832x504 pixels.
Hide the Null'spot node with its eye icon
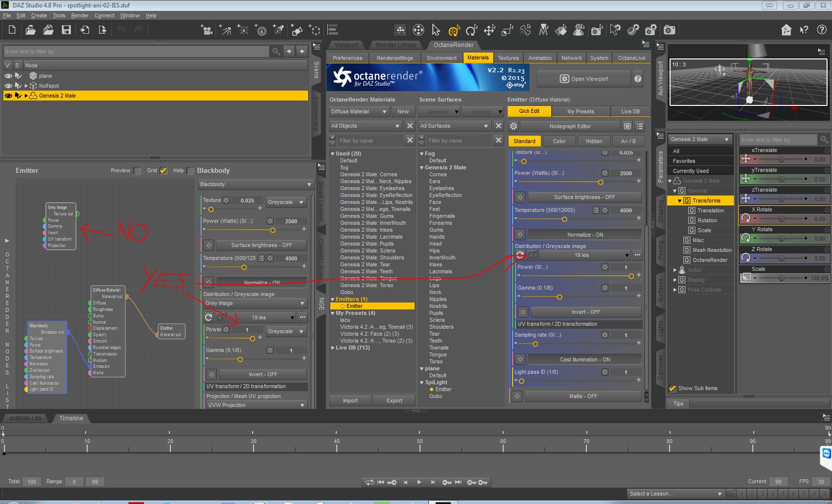[8, 86]
